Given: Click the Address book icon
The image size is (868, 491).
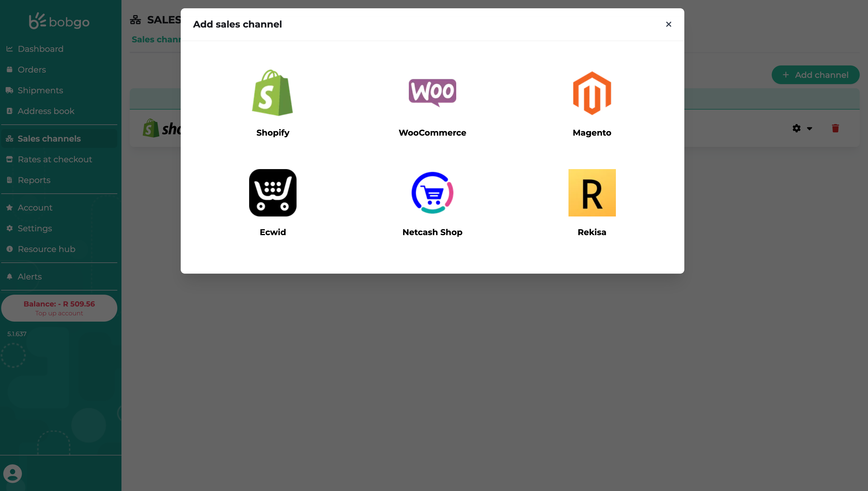Looking at the screenshot, I should (9, 111).
